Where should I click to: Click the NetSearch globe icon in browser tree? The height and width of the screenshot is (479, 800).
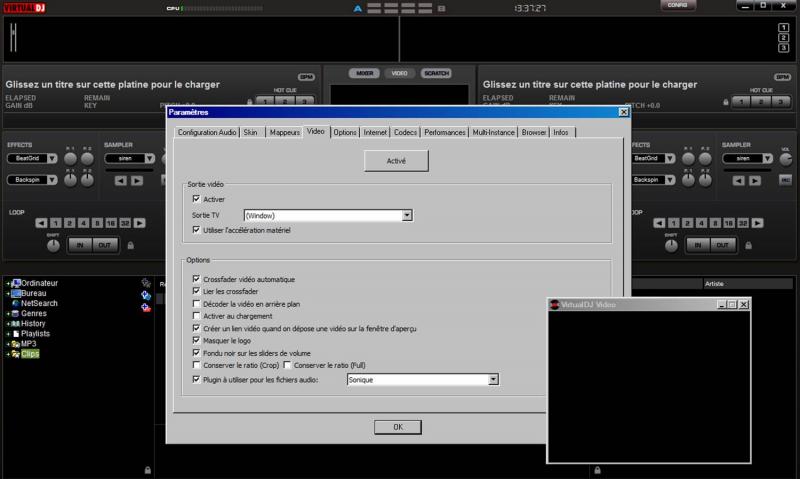[14, 302]
